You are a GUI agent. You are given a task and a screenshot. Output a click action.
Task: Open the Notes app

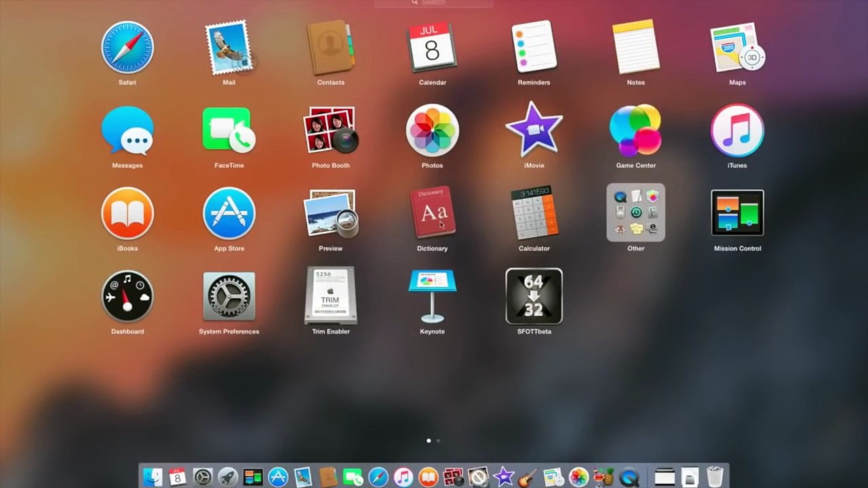[x=636, y=47]
